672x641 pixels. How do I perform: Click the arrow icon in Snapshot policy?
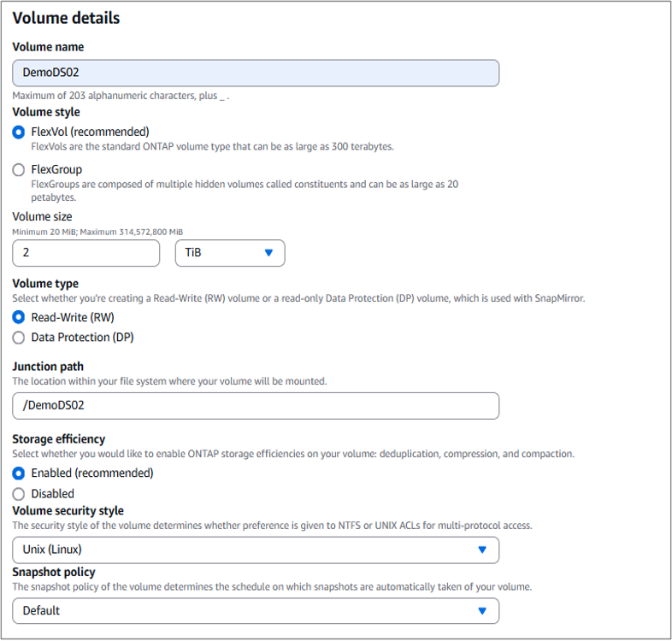tap(482, 611)
